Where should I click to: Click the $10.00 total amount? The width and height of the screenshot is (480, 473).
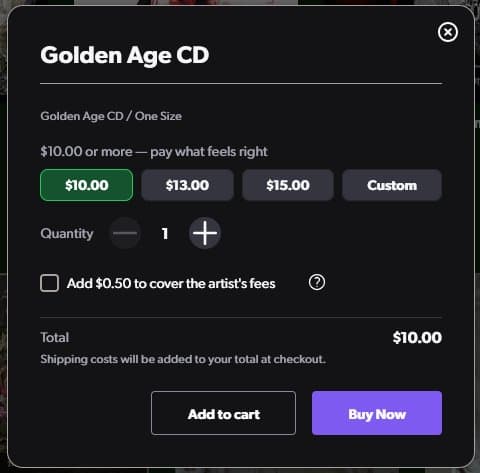[417, 338]
